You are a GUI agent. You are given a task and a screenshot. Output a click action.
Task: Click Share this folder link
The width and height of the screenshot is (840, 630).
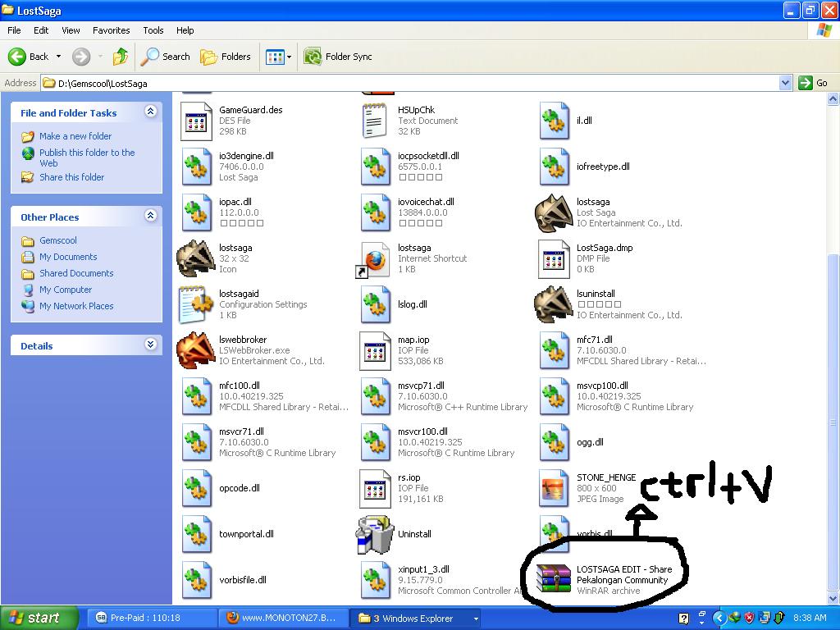coord(72,177)
